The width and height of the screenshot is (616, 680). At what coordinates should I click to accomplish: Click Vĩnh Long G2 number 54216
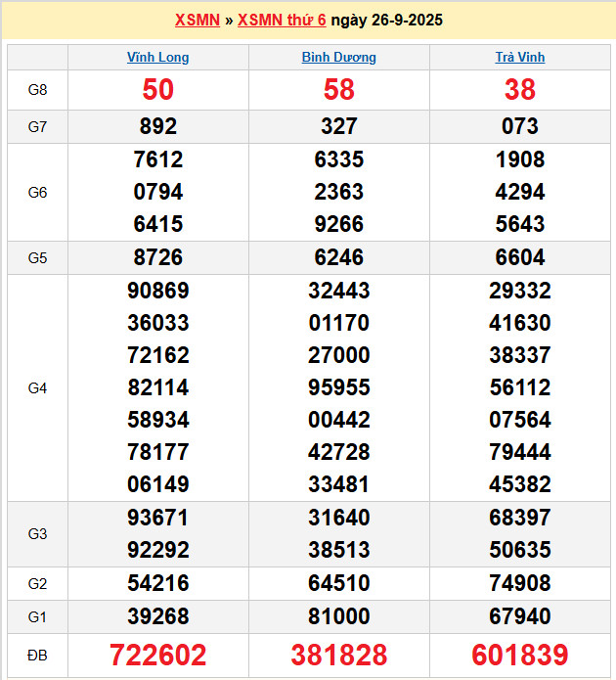pos(158,584)
